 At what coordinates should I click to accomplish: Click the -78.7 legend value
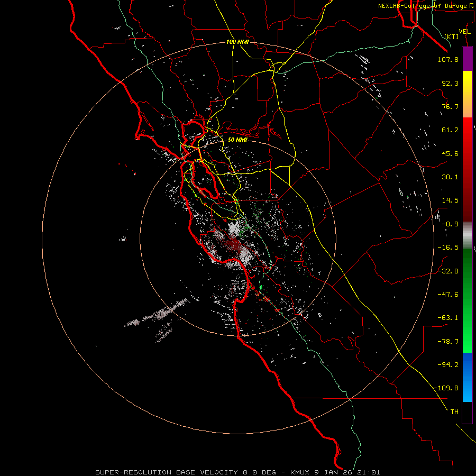pos(448,342)
